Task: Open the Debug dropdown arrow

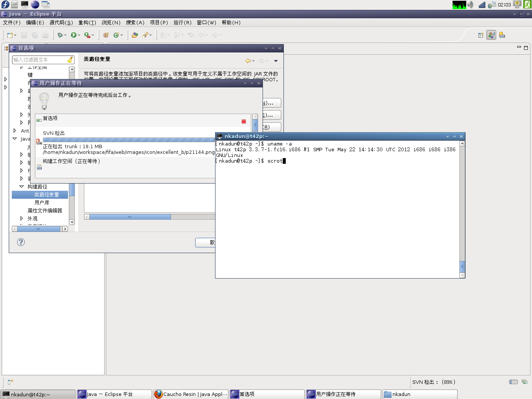Action: [65, 35]
